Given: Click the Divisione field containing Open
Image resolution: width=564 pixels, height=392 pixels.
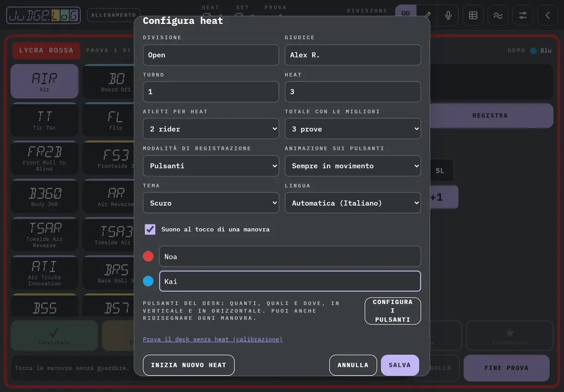Looking at the screenshot, I should (211, 55).
